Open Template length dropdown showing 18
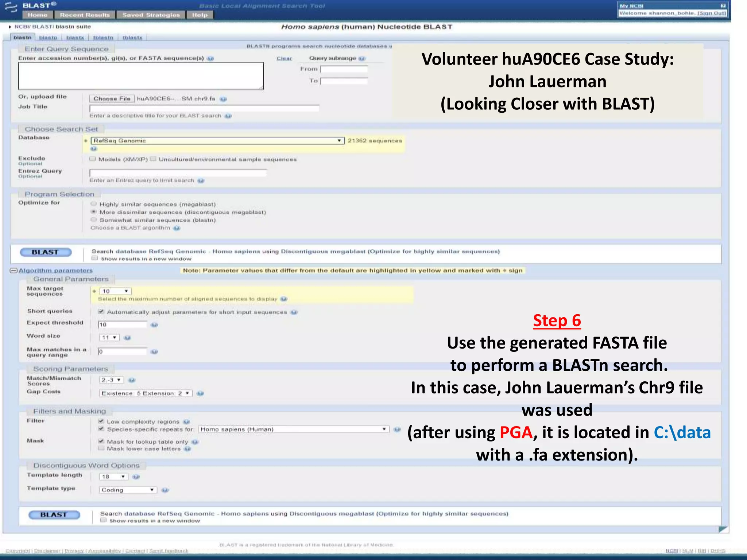The image size is (747, 560). 113,477
